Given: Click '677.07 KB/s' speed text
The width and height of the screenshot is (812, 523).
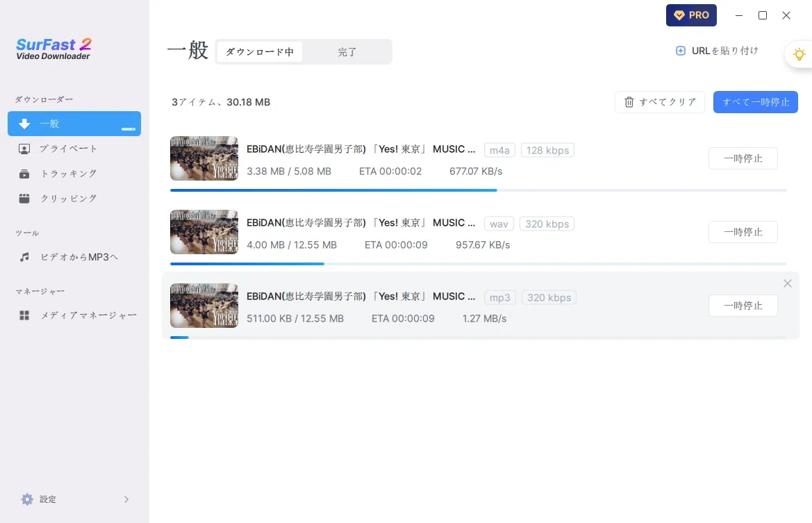Looking at the screenshot, I should tap(475, 172).
